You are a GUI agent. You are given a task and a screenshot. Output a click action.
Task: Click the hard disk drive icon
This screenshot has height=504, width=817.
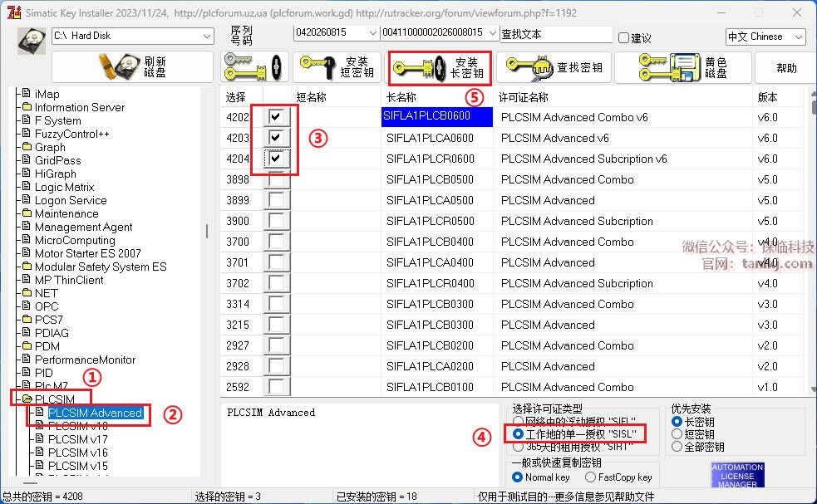click(32, 42)
